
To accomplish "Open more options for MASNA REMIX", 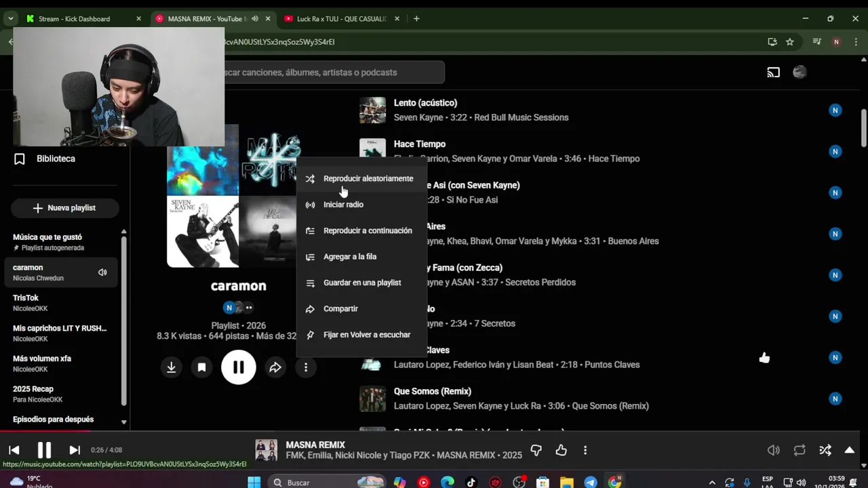I will [585, 450].
